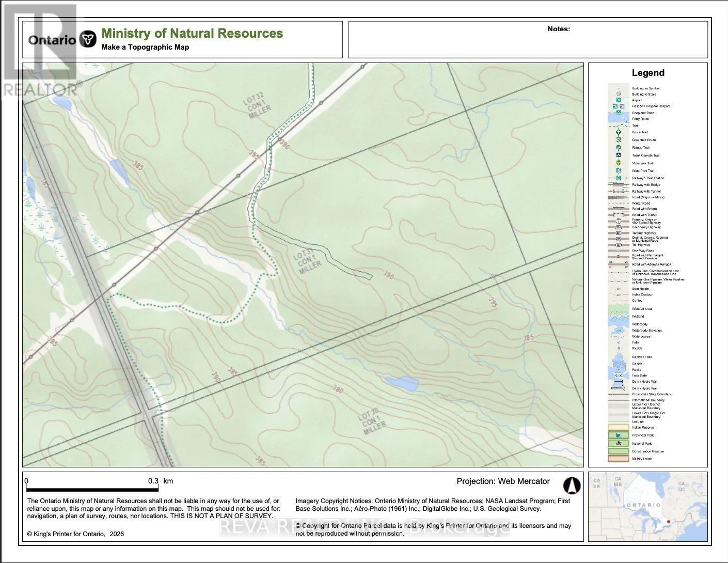The width and height of the screenshot is (728, 563).
Task: Click the National Park legend symbol
Action: tap(618, 443)
